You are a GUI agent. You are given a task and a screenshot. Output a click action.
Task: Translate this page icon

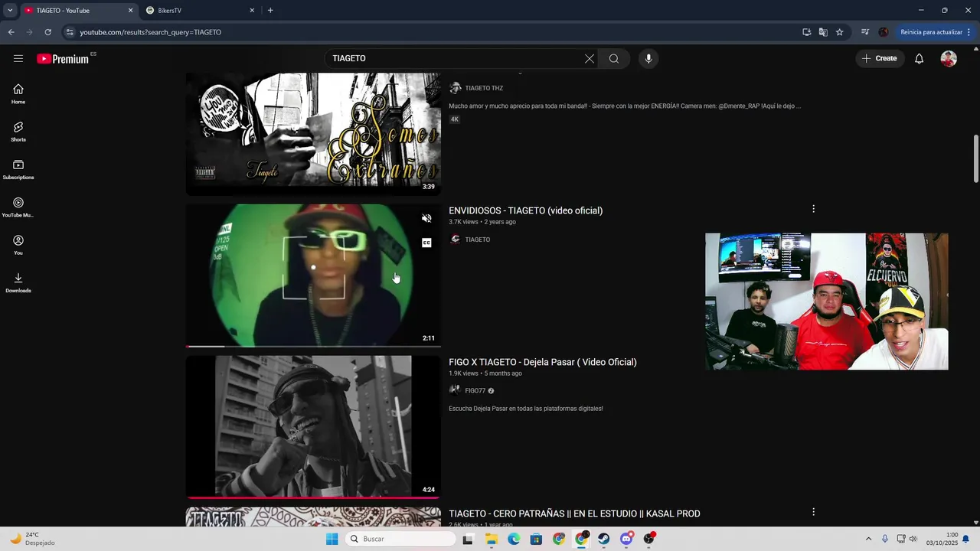[x=823, y=32]
